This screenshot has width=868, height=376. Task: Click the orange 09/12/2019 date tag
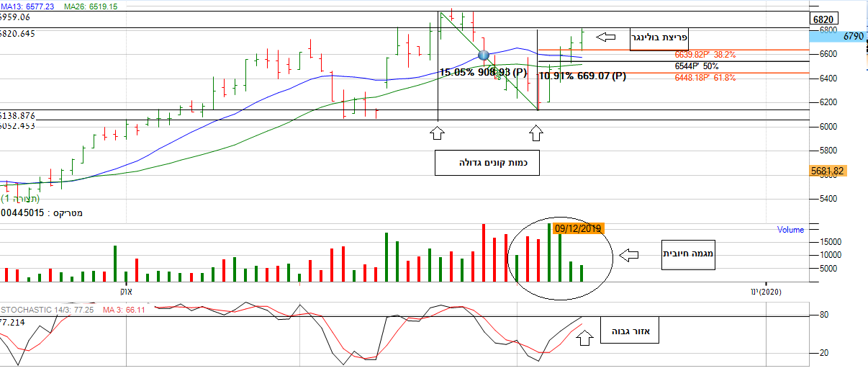pos(579,228)
